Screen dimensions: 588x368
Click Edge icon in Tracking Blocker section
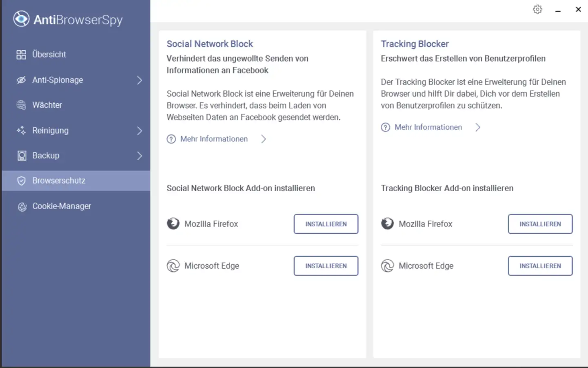pyautogui.click(x=387, y=266)
